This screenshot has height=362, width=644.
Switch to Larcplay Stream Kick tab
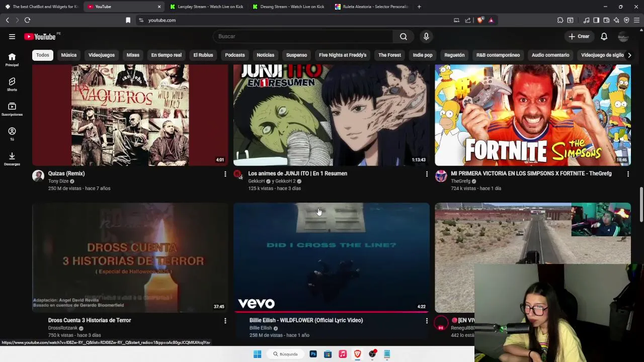(x=206, y=7)
